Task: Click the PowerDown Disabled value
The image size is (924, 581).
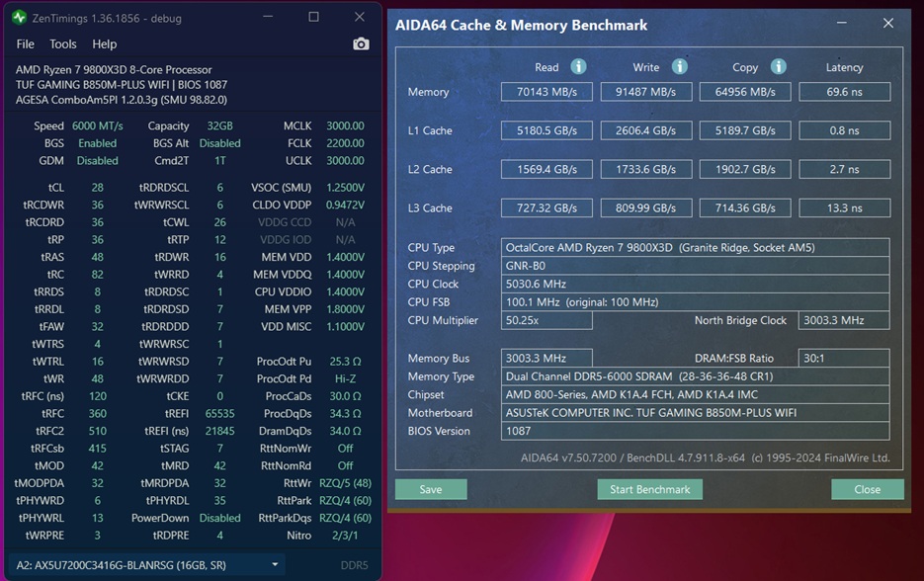Action: pos(219,518)
